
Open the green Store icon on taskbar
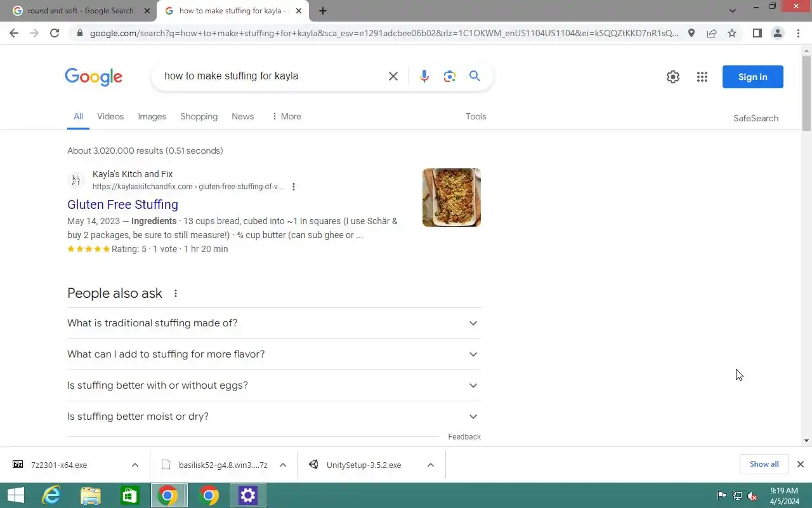pyautogui.click(x=130, y=495)
